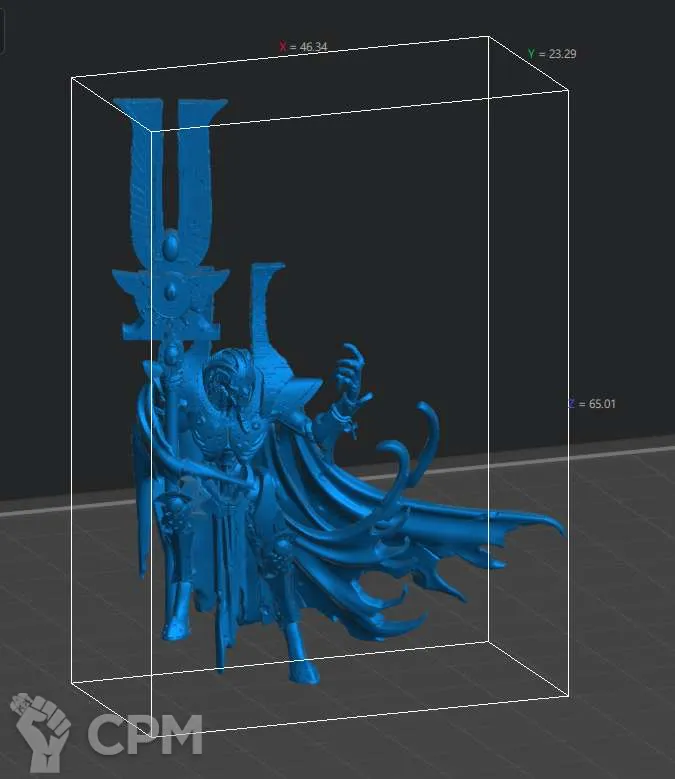Viewport: 675px width, 779px height.
Task: Click the CPM watermark text
Action: 145,735
